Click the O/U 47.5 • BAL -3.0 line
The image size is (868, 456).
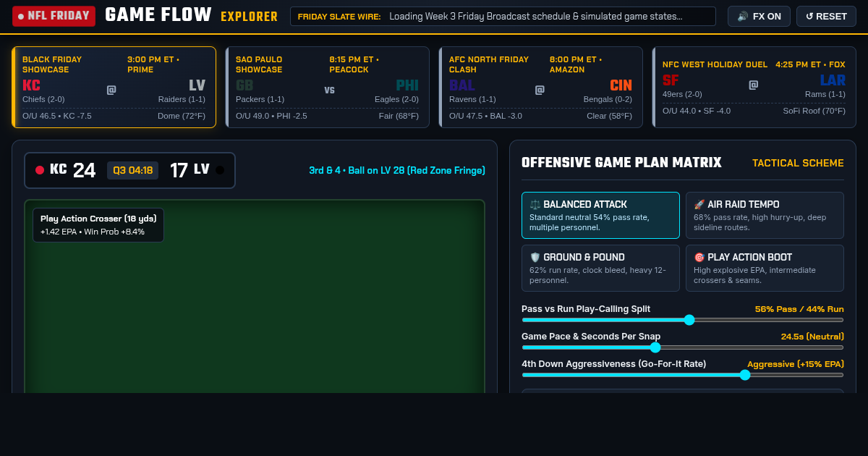coord(485,116)
